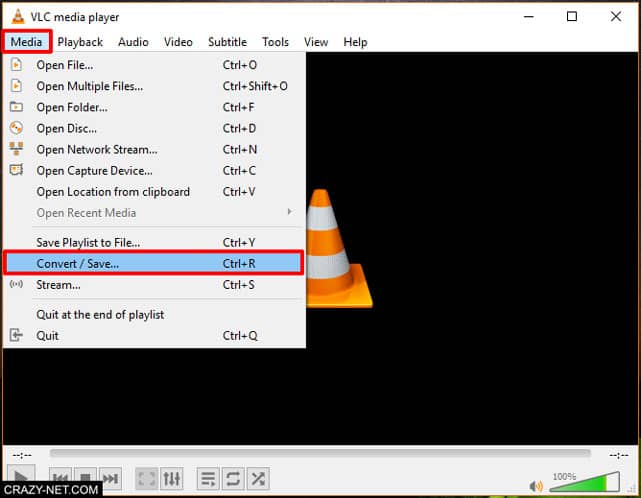Click the playback seek bar
Image resolution: width=641 pixels, height=498 pixels.
click(320, 453)
